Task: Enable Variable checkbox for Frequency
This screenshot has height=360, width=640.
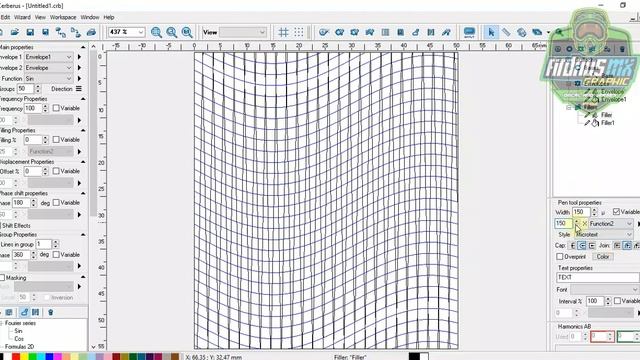Action: tap(56, 108)
